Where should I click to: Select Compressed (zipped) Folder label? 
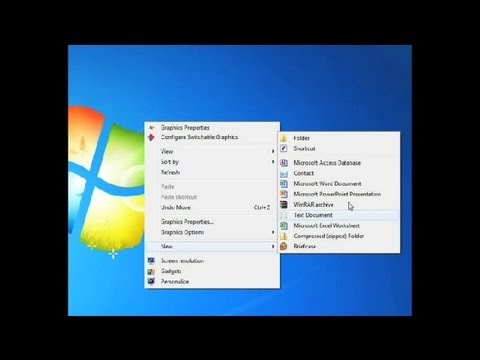[x=329, y=236]
